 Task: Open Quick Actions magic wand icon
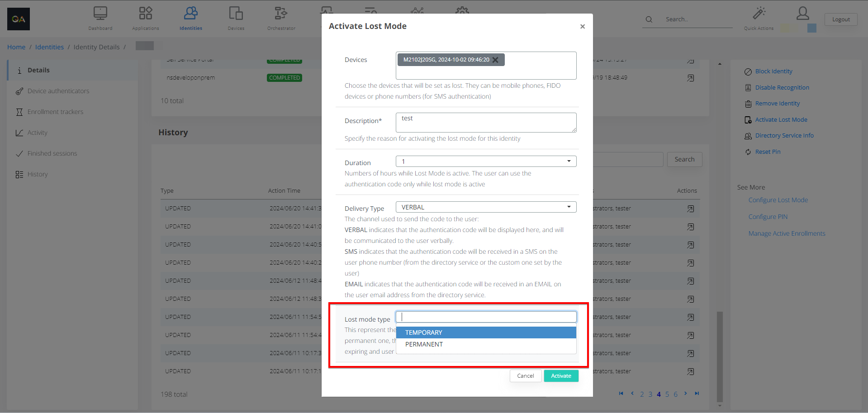759,14
